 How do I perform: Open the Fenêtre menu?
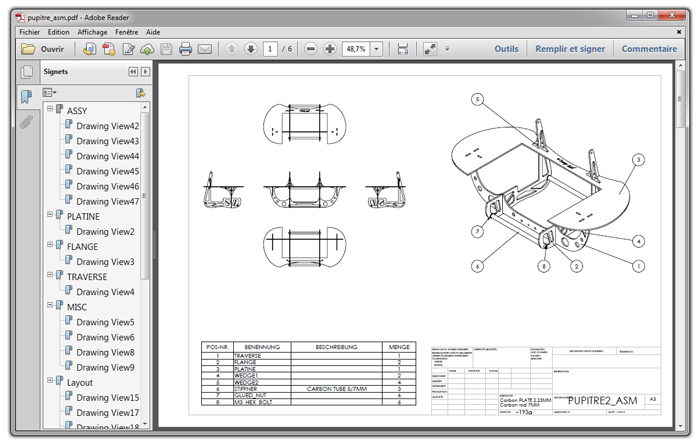coord(127,32)
